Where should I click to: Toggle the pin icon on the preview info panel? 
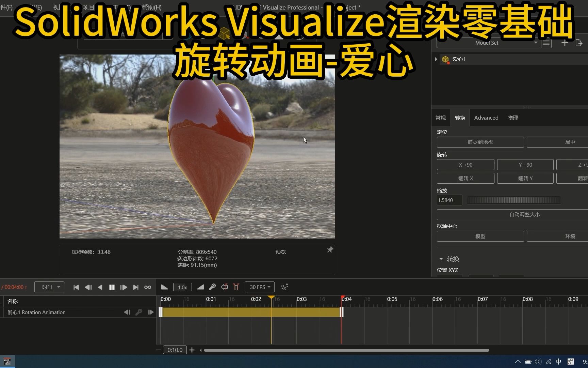(x=329, y=250)
